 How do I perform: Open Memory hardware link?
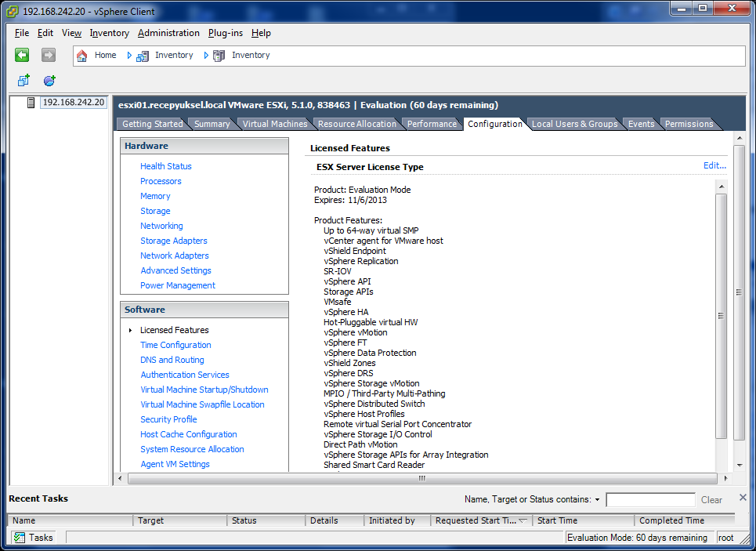point(155,196)
